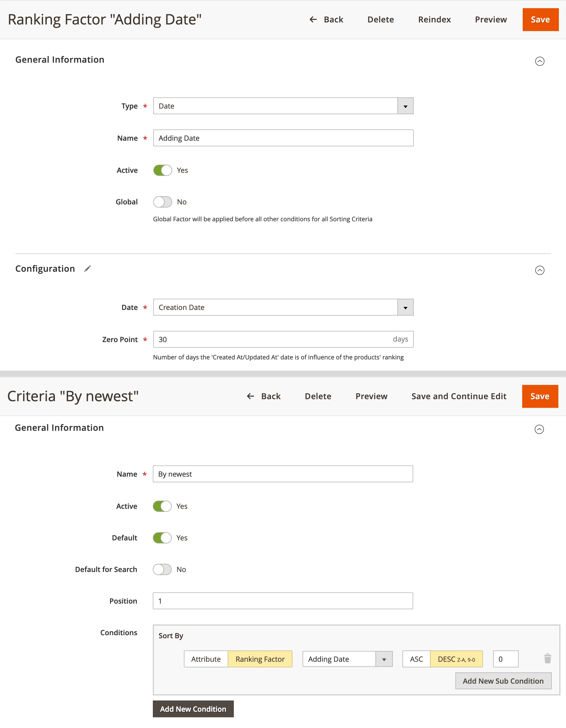Collapse the Ranking Factor General Information section
The width and height of the screenshot is (566, 728).
pyautogui.click(x=539, y=61)
